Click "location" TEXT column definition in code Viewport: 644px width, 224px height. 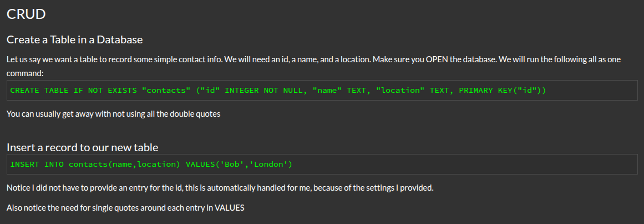click(x=412, y=90)
